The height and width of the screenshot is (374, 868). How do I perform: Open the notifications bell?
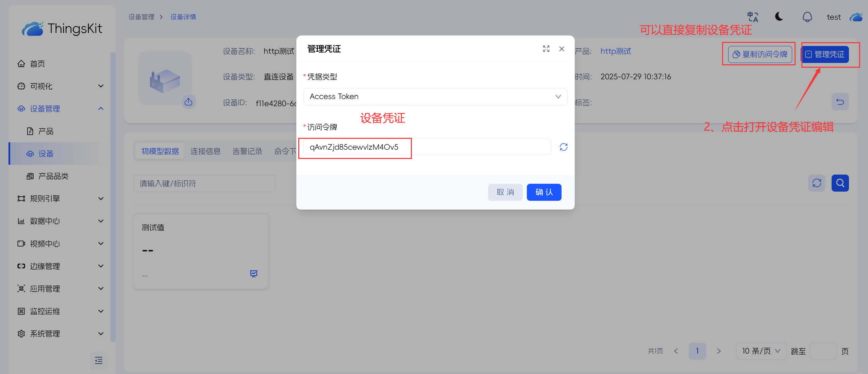tap(807, 17)
